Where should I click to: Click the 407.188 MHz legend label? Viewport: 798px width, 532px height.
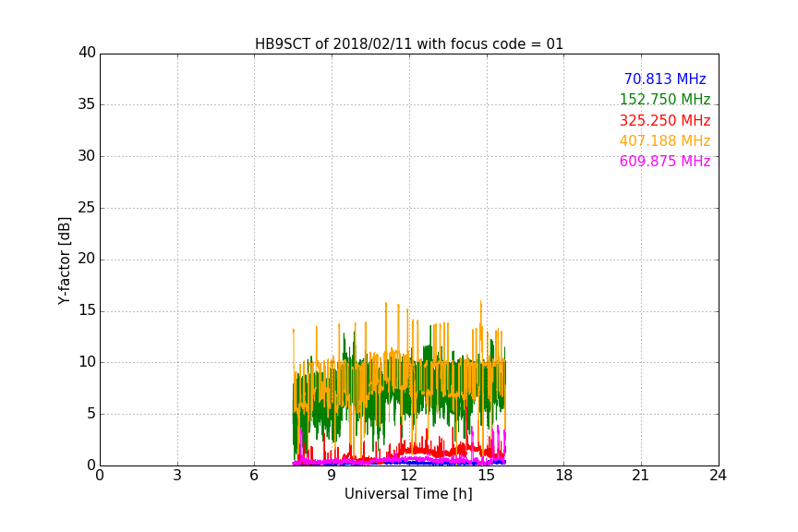tap(665, 141)
